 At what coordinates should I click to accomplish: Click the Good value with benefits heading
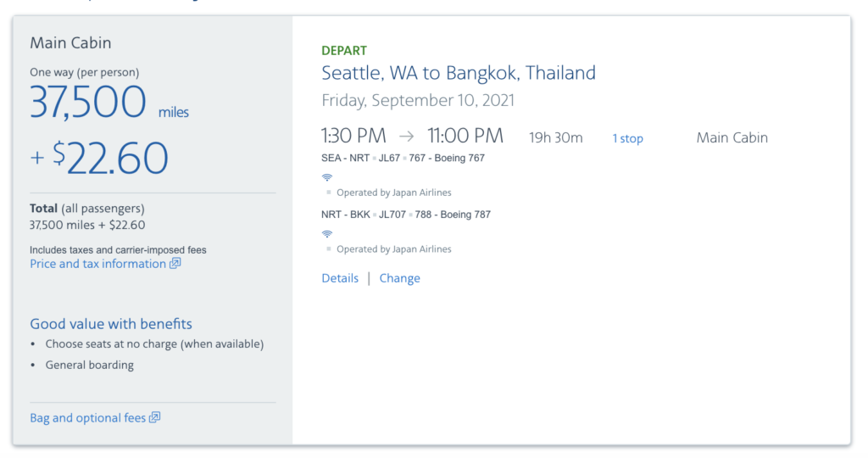(x=111, y=323)
